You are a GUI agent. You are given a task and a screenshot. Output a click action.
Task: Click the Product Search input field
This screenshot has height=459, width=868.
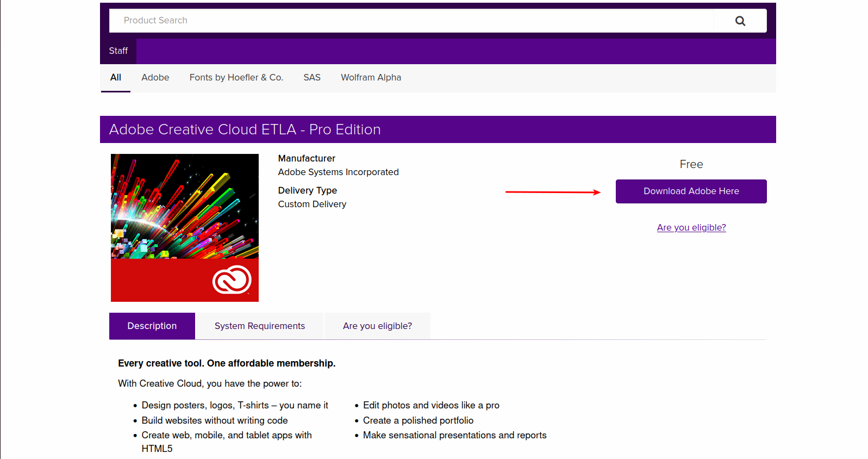[x=411, y=21]
